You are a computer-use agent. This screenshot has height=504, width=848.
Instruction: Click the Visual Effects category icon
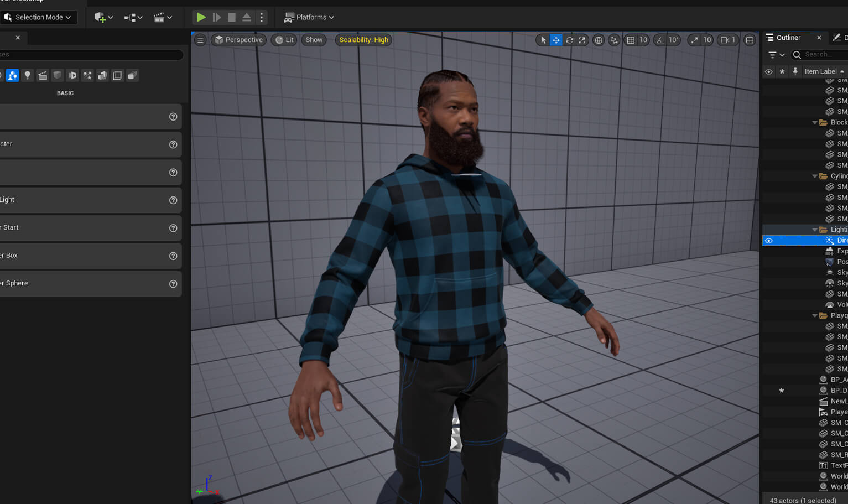(x=87, y=76)
